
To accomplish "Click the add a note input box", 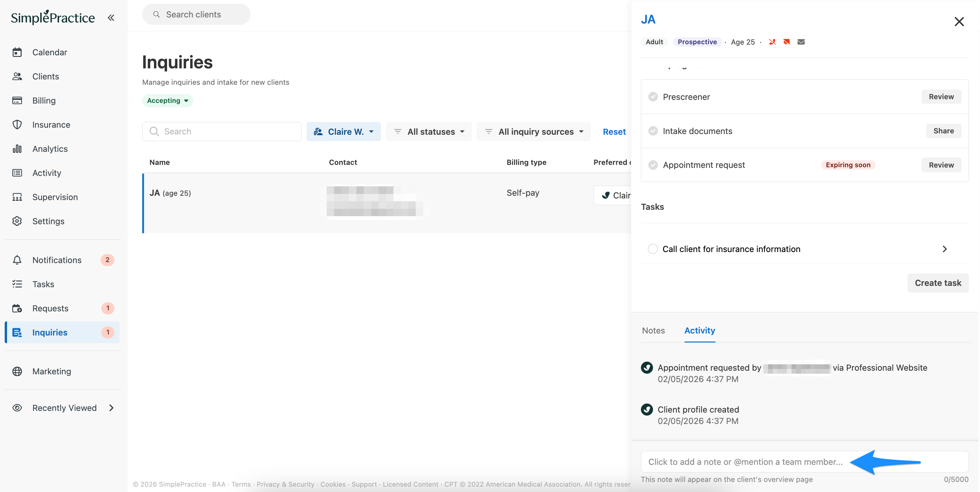I will click(805, 462).
